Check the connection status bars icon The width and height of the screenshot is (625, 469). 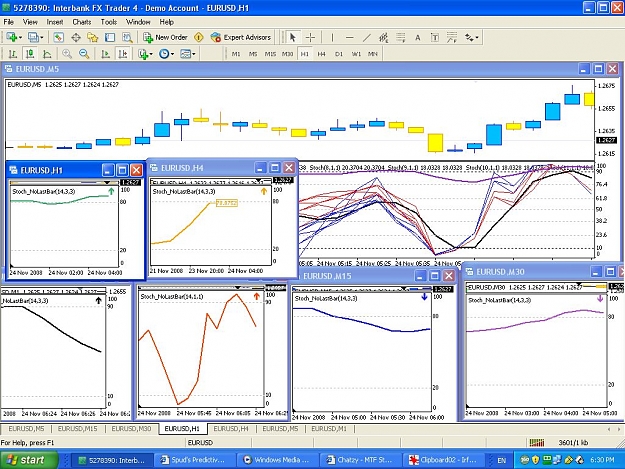[537, 442]
